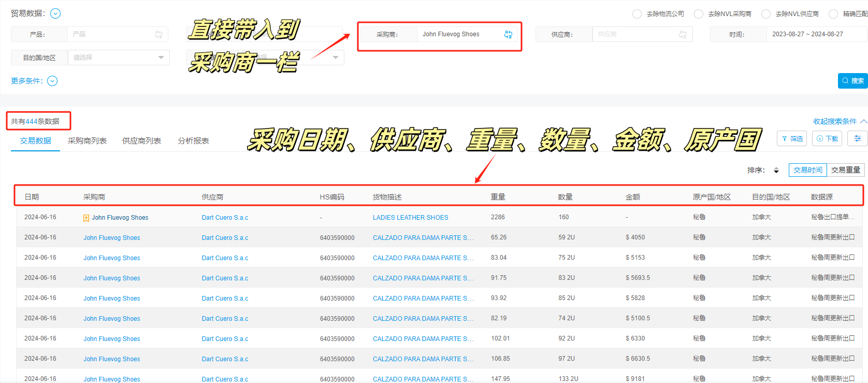Image resolution: width=868 pixels, height=383 pixels.
Task: Open the 时间 date range picker
Action: point(817,34)
